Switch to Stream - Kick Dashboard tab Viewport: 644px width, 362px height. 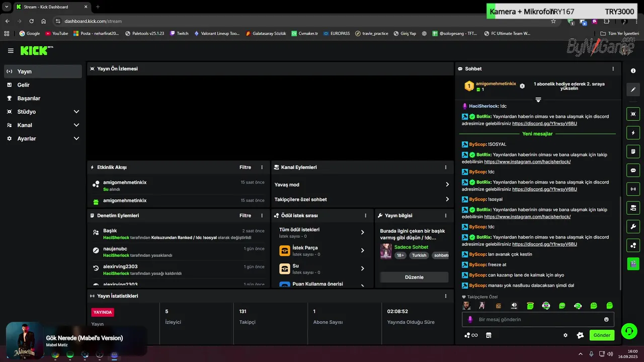click(x=52, y=7)
